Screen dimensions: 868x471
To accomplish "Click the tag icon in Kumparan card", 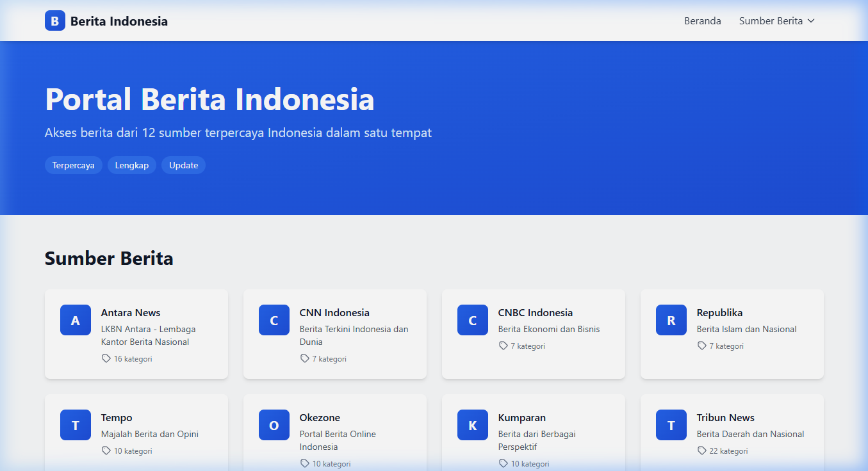I will coord(504,463).
